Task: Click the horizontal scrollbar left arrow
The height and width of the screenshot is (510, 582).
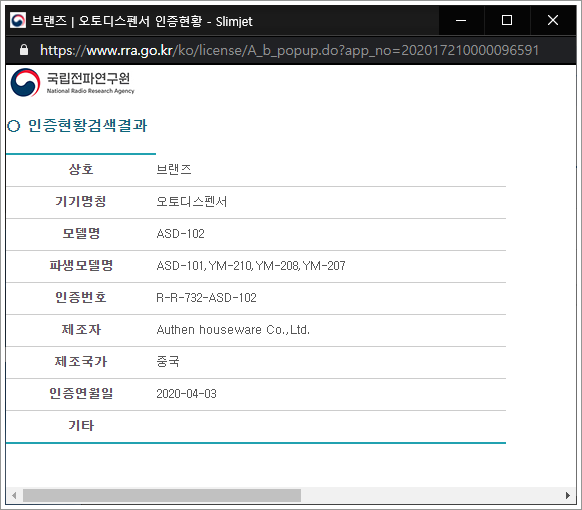Action: click(x=14, y=496)
